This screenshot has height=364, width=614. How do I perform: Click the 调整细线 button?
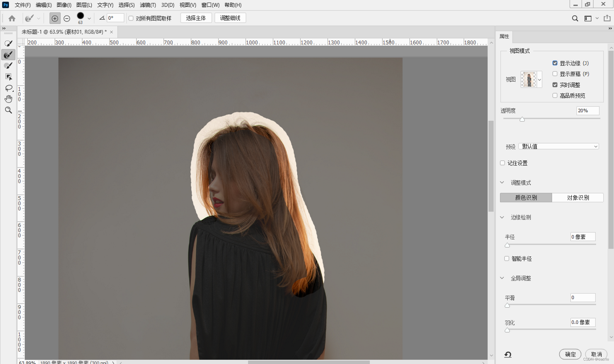(x=230, y=18)
